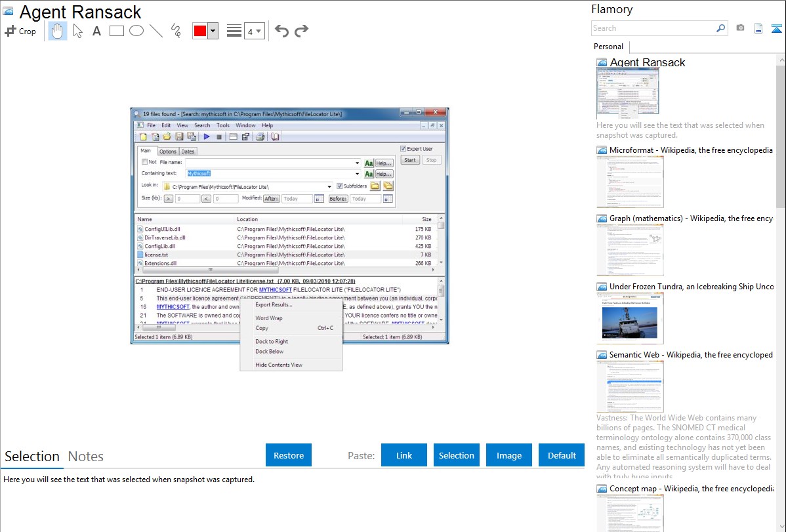Screen dimensions: 786x532
Task: Click the Default paste button
Action: (x=562, y=455)
